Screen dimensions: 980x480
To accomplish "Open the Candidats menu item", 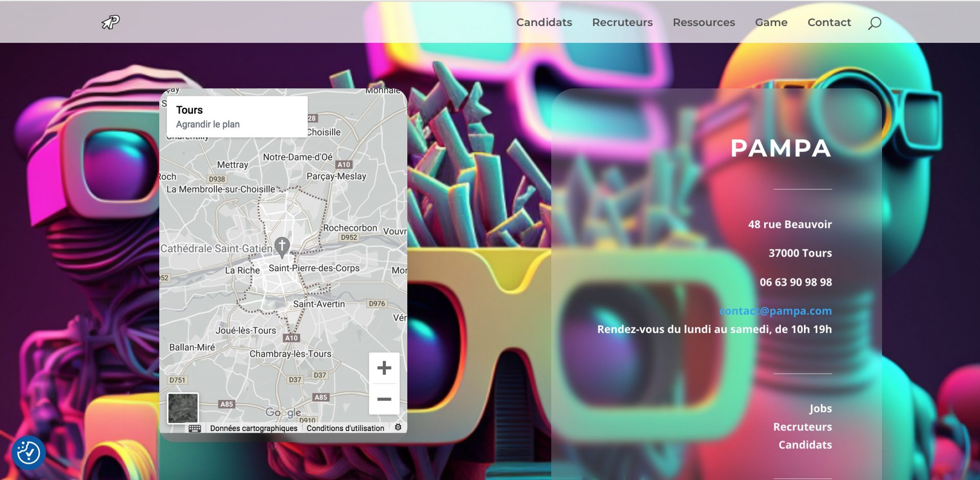I will click(544, 22).
